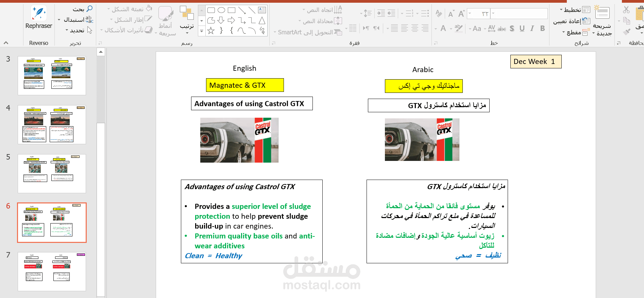644x298 pixels.
Task: Open slide Layout (تخطيط) menu
Action: [575, 10]
